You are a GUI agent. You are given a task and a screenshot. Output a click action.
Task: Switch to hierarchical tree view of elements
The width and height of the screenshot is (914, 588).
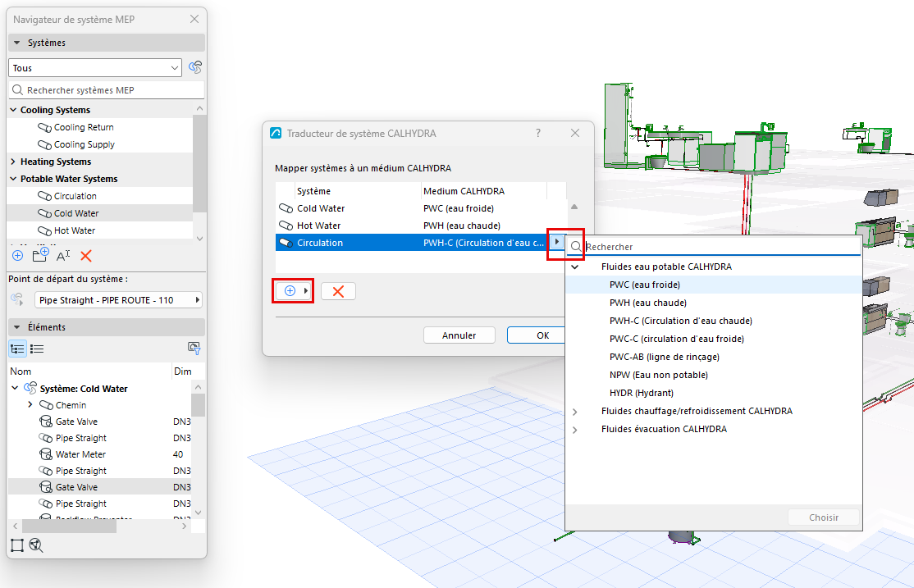17,349
